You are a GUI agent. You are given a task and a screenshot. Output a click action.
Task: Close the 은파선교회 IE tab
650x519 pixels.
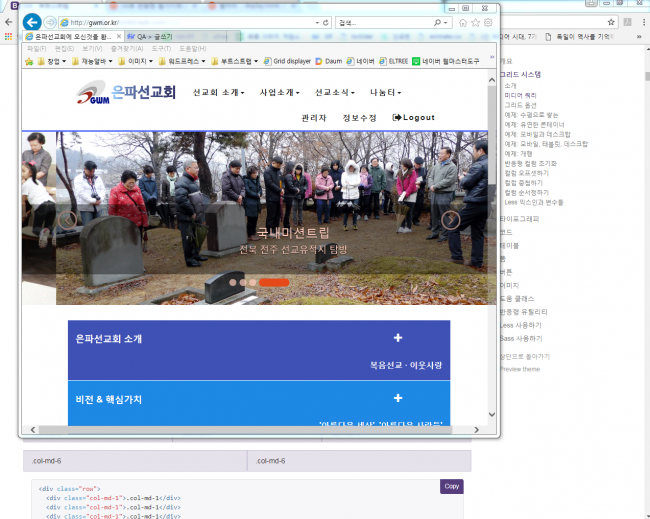coord(119,36)
